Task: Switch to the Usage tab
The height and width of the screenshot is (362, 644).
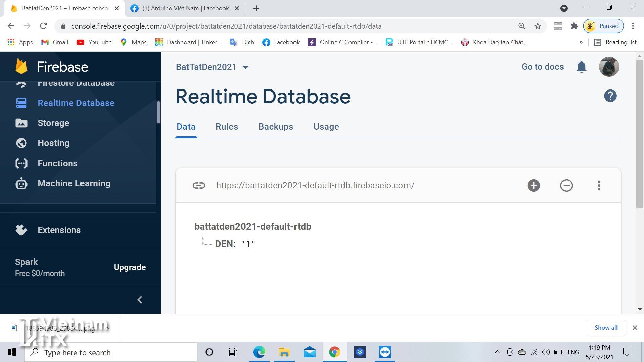Action: point(326,127)
